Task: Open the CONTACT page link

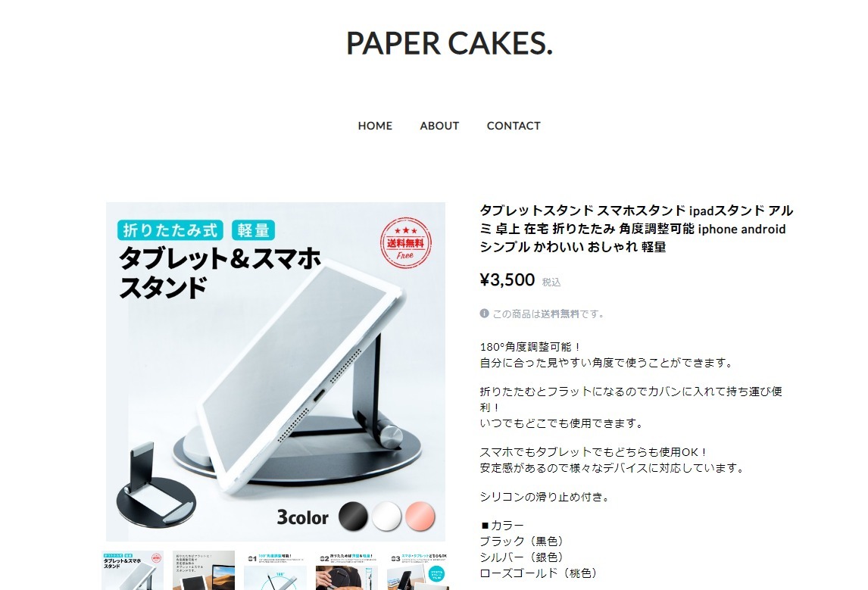Action: [x=514, y=126]
